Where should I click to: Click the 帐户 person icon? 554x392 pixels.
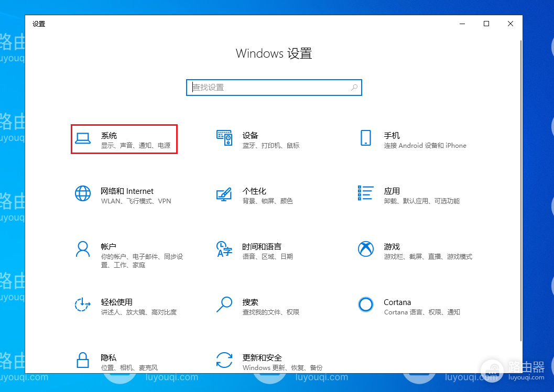(83, 249)
